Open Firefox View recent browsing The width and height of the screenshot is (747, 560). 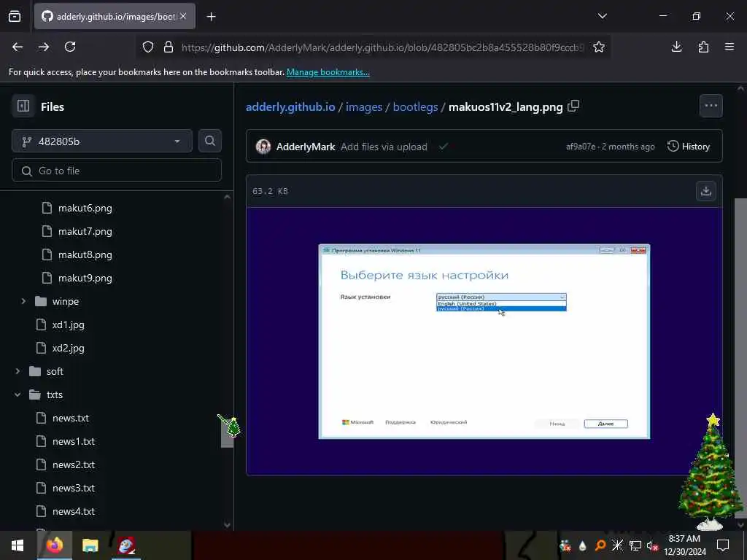[15, 17]
